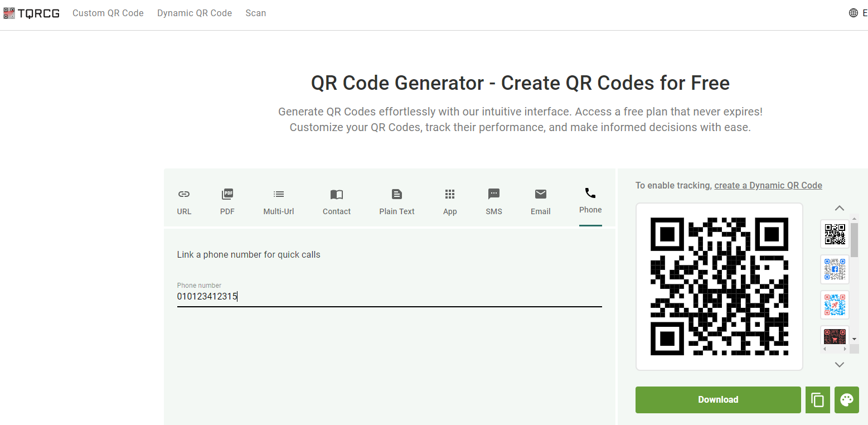This screenshot has width=868, height=425.
Task: Open the Custom QR Code page
Action: coord(108,13)
